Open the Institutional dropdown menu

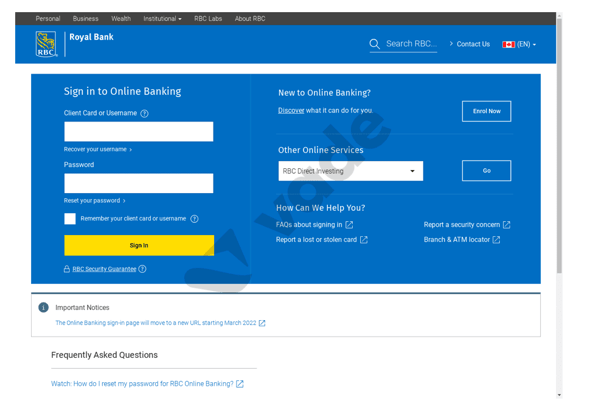(162, 18)
